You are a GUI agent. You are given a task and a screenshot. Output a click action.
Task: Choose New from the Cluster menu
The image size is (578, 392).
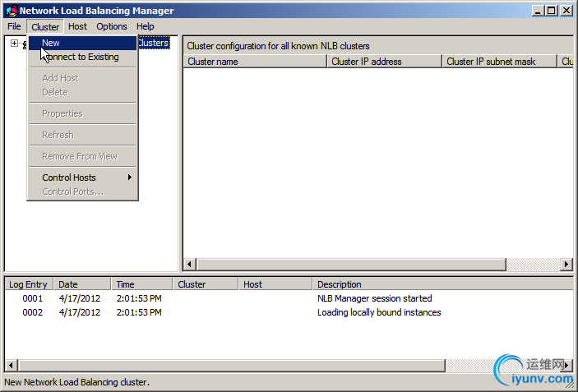click(82, 43)
